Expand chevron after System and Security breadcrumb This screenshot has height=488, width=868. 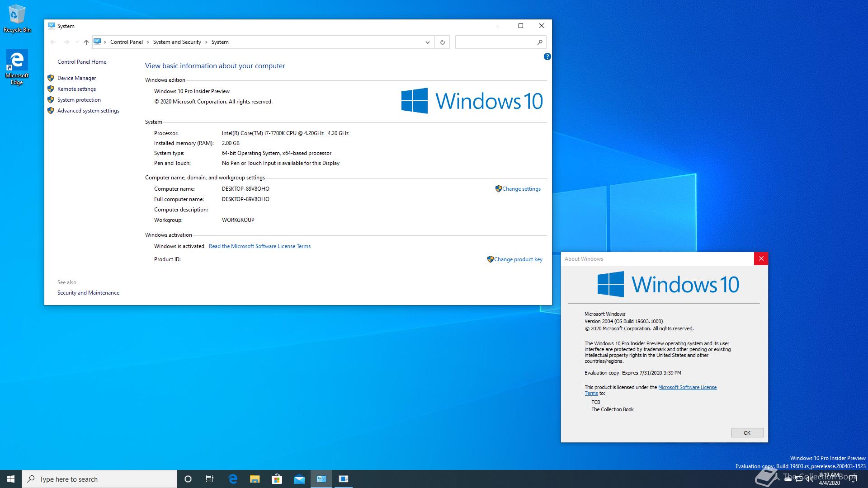(206, 42)
